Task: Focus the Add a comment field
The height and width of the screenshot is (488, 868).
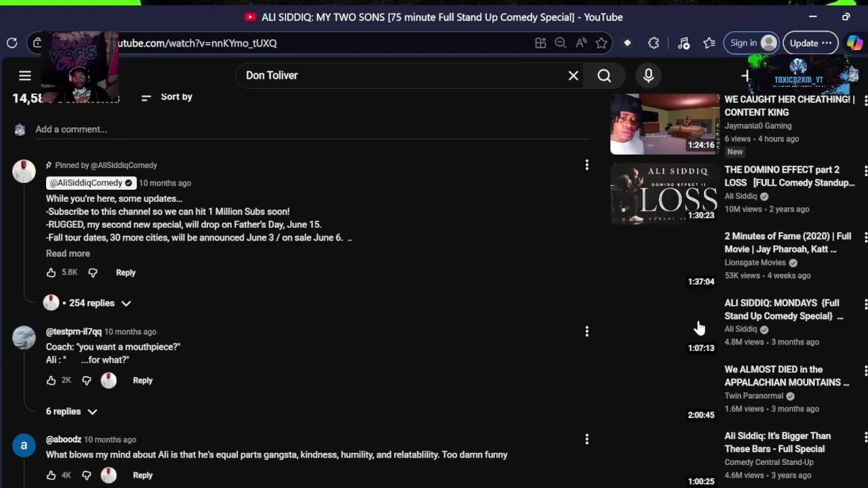Action: pos(312,129)
